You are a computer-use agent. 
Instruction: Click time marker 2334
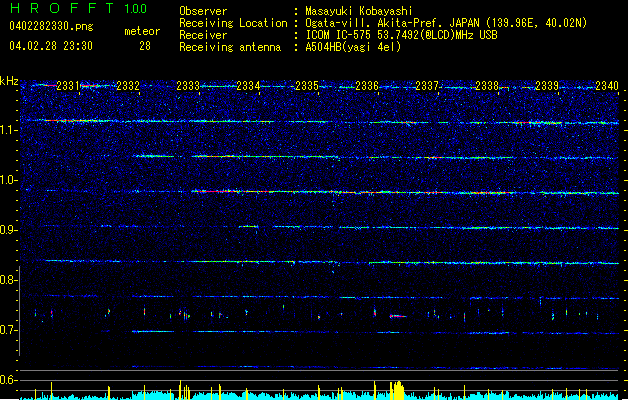pos(248,85)
